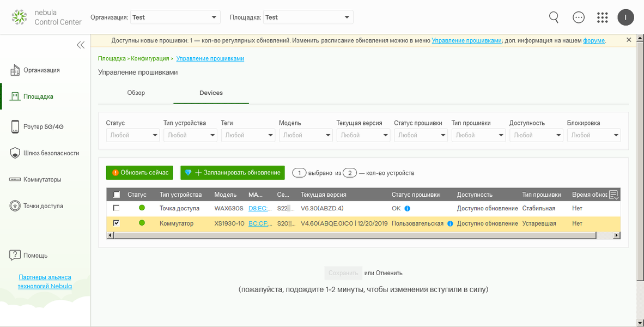
Task: Open the Организация dropdown
Action: [175, 17]
